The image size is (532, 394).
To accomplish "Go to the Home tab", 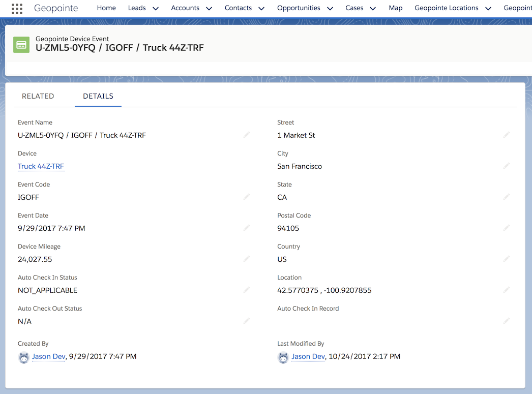I will [106, 8].
